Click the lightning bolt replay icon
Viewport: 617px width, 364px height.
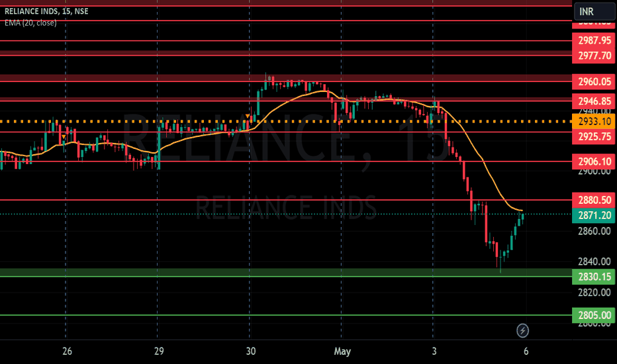[522, 330]
